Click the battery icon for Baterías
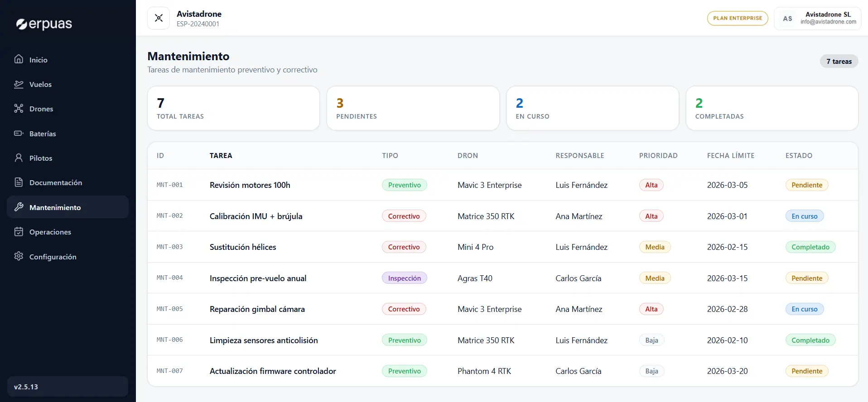The image size is (868, 402). click(x=19, y=134)
